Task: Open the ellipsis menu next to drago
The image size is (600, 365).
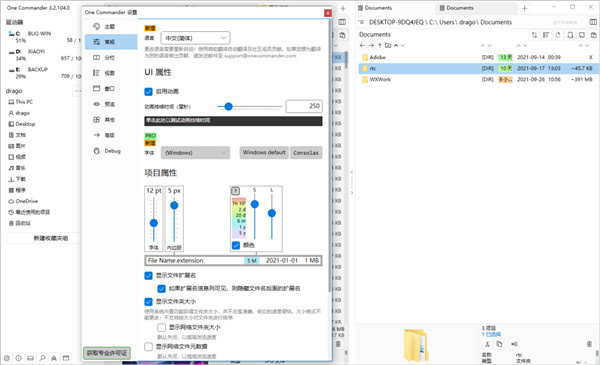Action: (78, 91)
